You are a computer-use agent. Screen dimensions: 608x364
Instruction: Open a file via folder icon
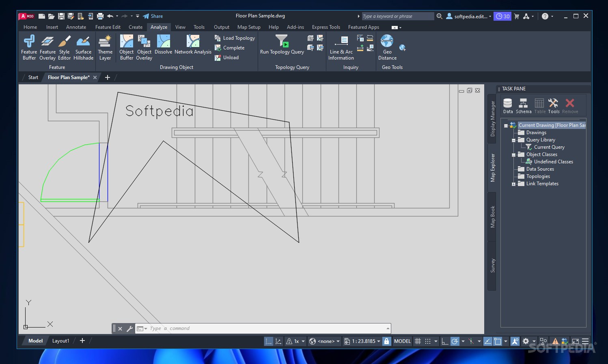point(51,16)
